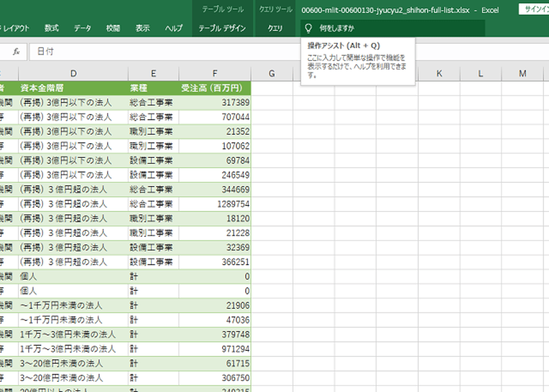This screenshot has height=392, width=549.
Task: Select the cell with value 107062
Action: (214, 146)
